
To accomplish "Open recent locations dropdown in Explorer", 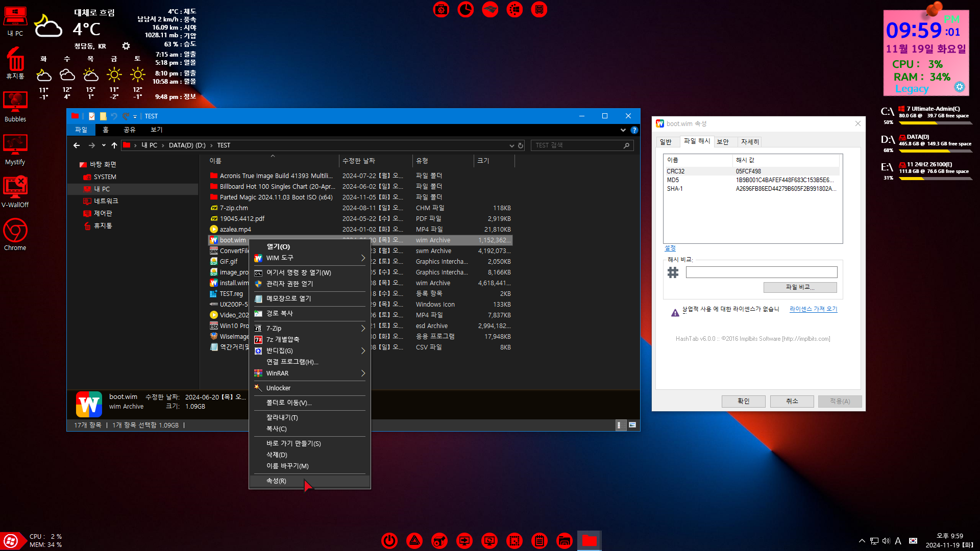I will coord(104,145).
